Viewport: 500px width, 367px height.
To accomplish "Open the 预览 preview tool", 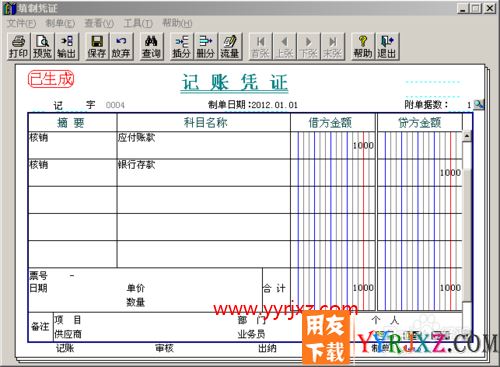I will (42, 46).
